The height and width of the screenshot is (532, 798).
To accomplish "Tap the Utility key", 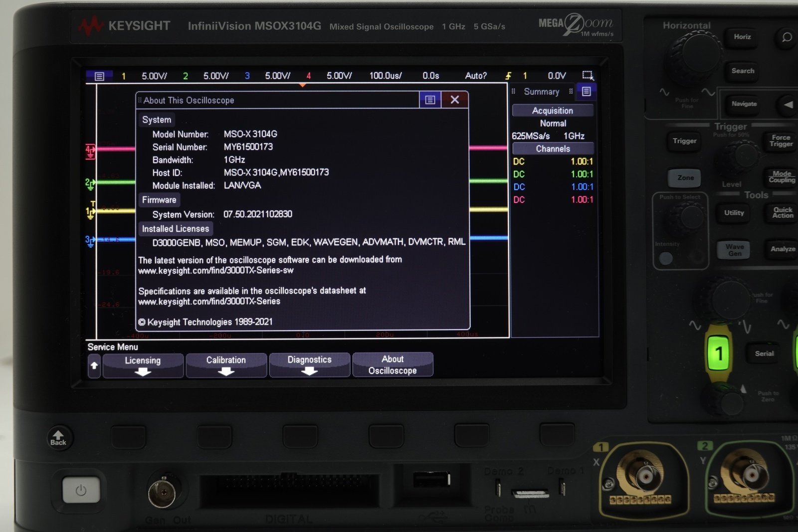I will pos(734,213).
